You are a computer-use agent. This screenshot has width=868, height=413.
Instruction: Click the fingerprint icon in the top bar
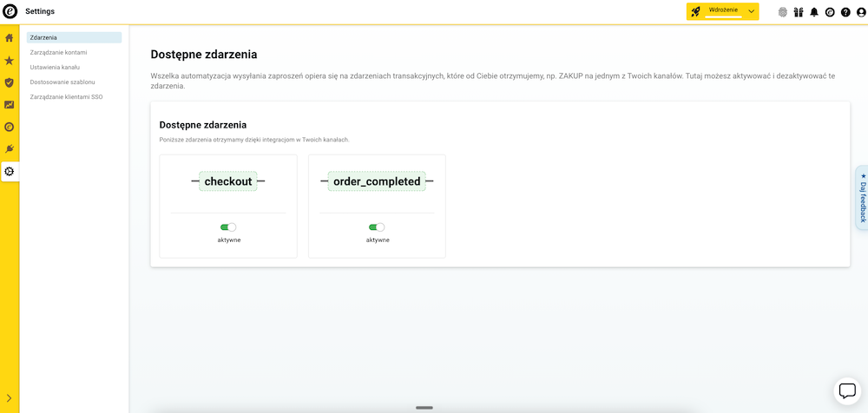pos(782,12)
